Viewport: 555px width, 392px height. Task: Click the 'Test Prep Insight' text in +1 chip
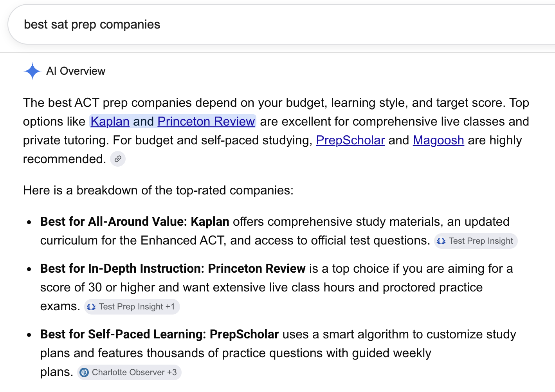pyautogui.click(x=131, y=307)
